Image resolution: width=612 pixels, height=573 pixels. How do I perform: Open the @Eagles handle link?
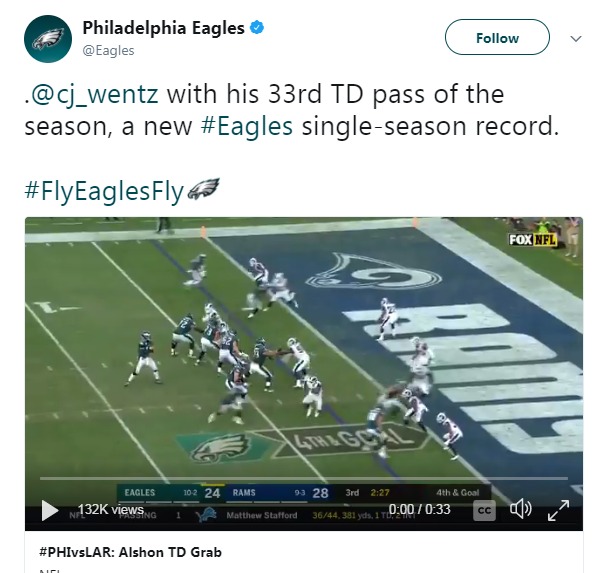pos(109,51)
